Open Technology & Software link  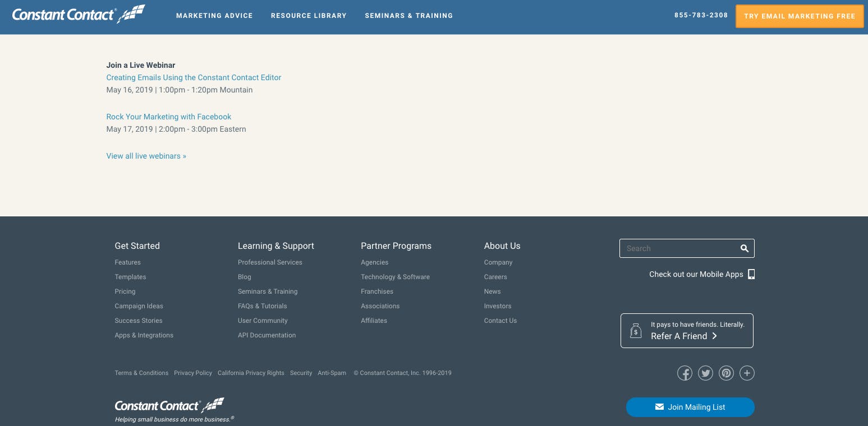[395, 277]
